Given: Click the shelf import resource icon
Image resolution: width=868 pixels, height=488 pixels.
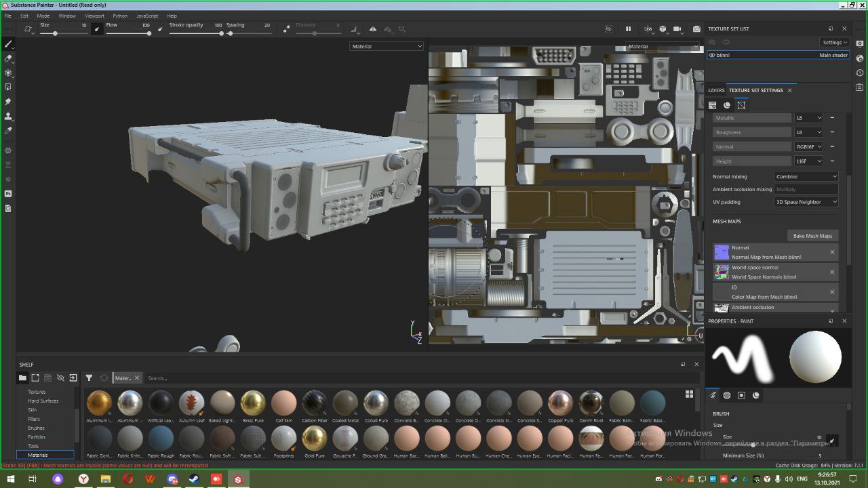Looking at the screenshot, I should pyautogui.click(x=73, y=378).
